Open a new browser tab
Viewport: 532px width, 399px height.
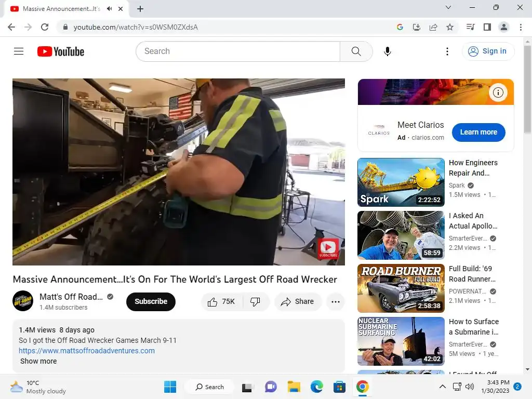tap(140, 9)
